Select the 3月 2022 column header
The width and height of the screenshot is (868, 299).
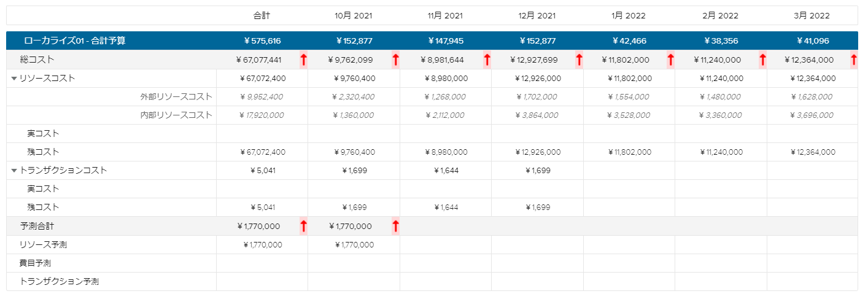point(812,15)
